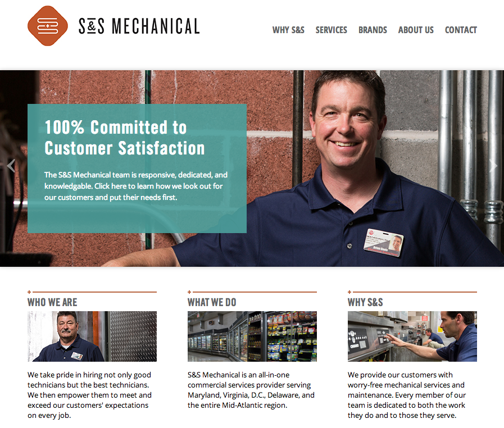This screenshot has width=504, height=428.
Task: Open the ABOUT US menu item
Action: (x=416, y=30)
